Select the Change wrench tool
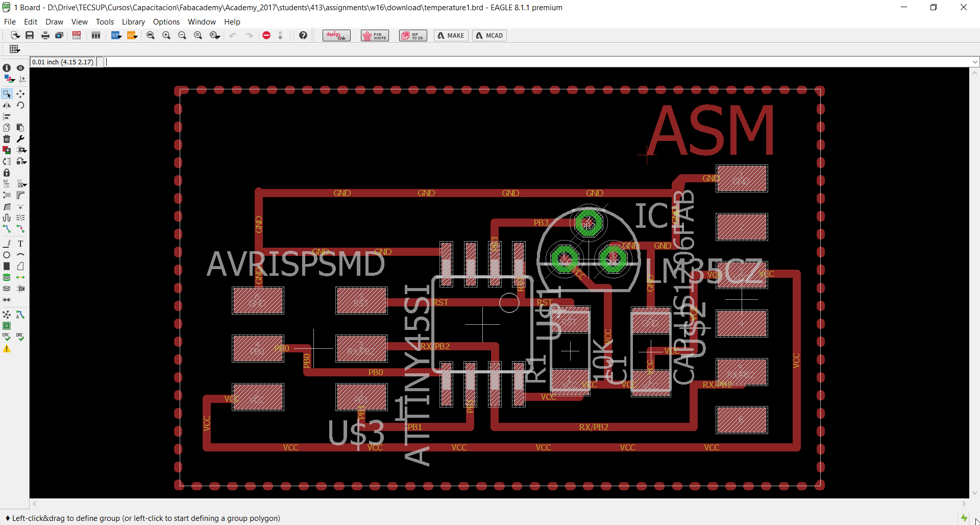Viewport: 980px width, 525px height. (x=20, y=139)
